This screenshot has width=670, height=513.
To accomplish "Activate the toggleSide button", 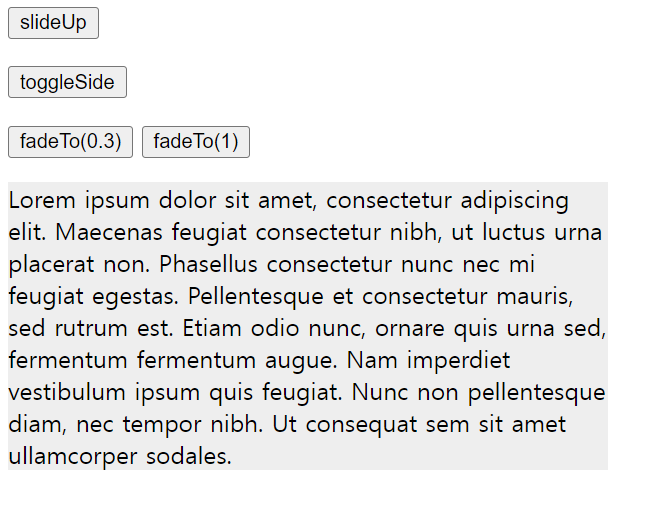I will point(68,82).
